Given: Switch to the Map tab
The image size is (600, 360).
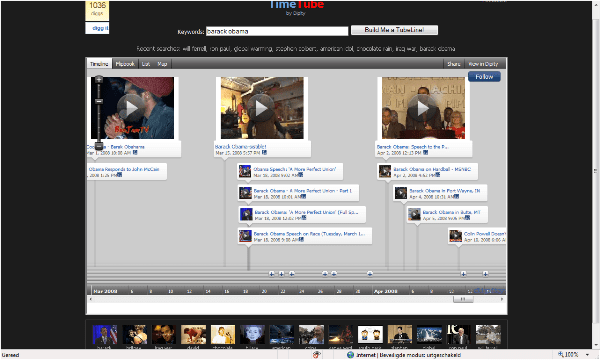Looking at the screenshot, I should pyautogui.click(x=162, y=64).
